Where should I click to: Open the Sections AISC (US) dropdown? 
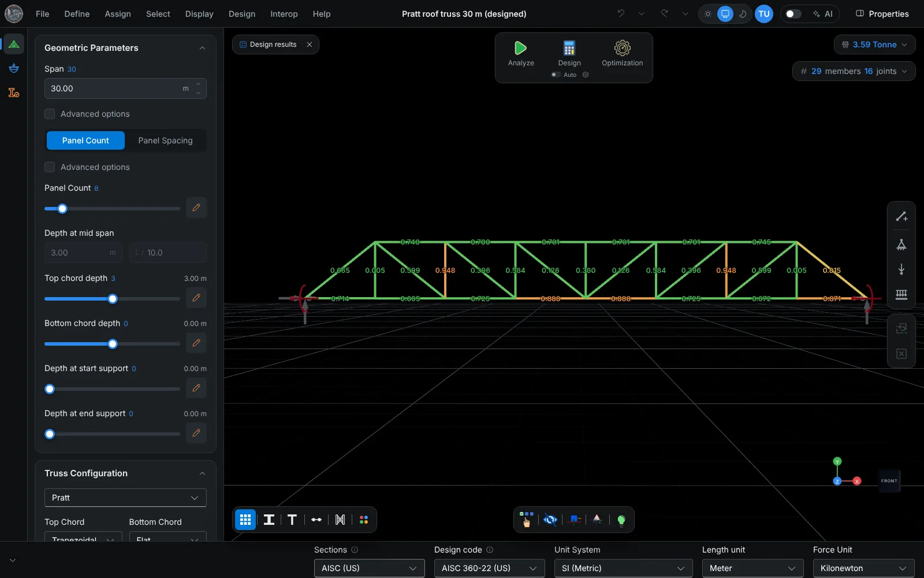(x=370, y=568)
